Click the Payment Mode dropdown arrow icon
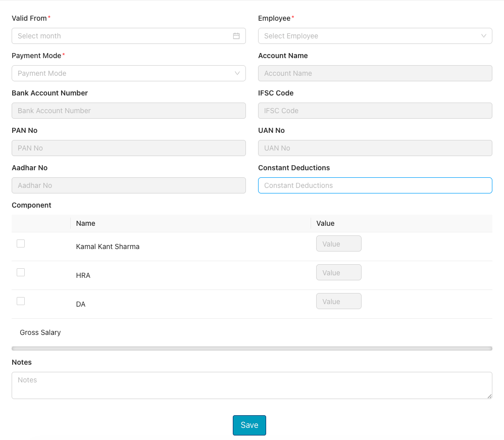Viewport: 504px width, 440px height. click(x=237, y=73)
